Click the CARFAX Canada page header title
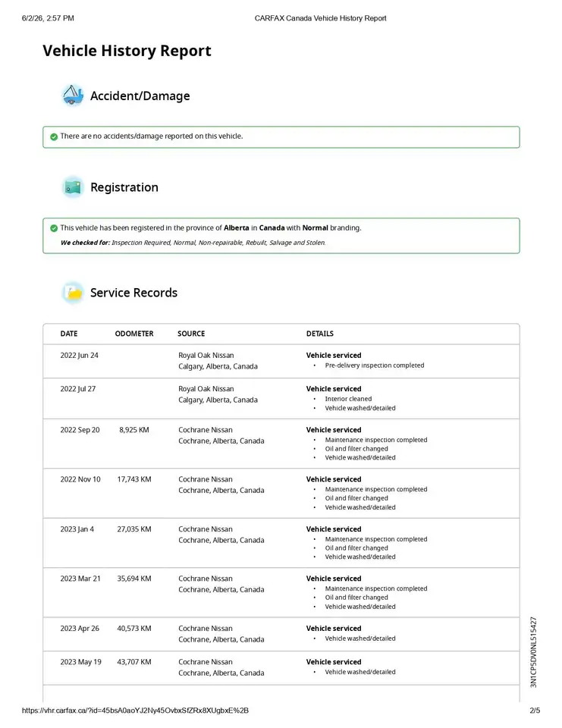 click(321, 18)
